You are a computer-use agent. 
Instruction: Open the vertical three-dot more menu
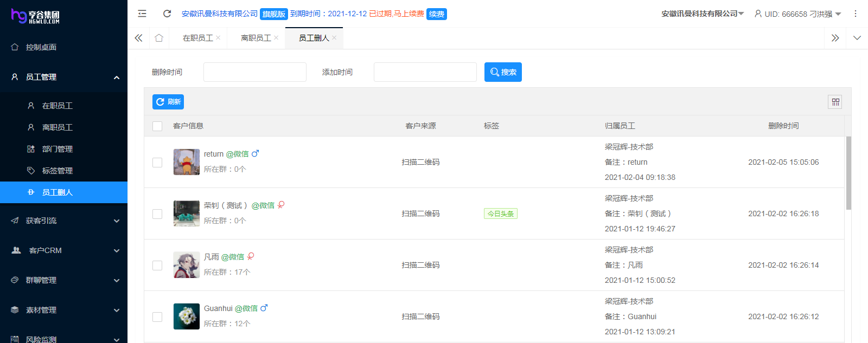click(x=856, y=14)
